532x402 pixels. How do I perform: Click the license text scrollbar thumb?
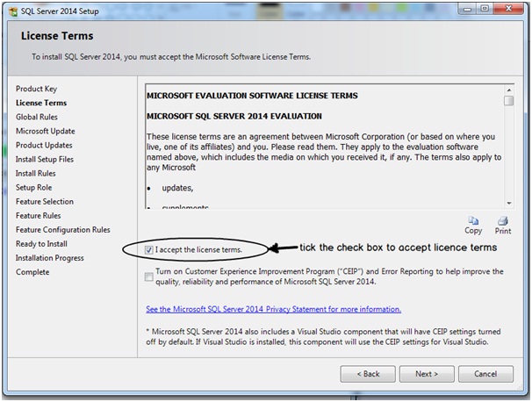[x=508, y=101]
